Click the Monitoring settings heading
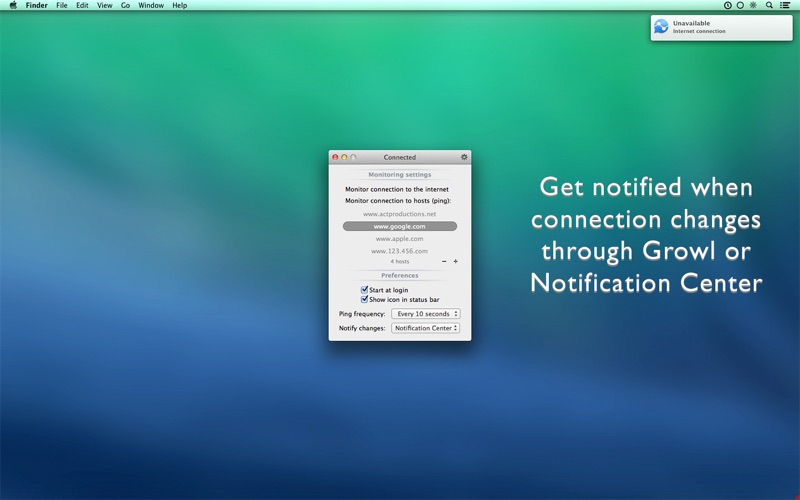The height and width of the screenshot is (500, 800). [x=399, y=174]
